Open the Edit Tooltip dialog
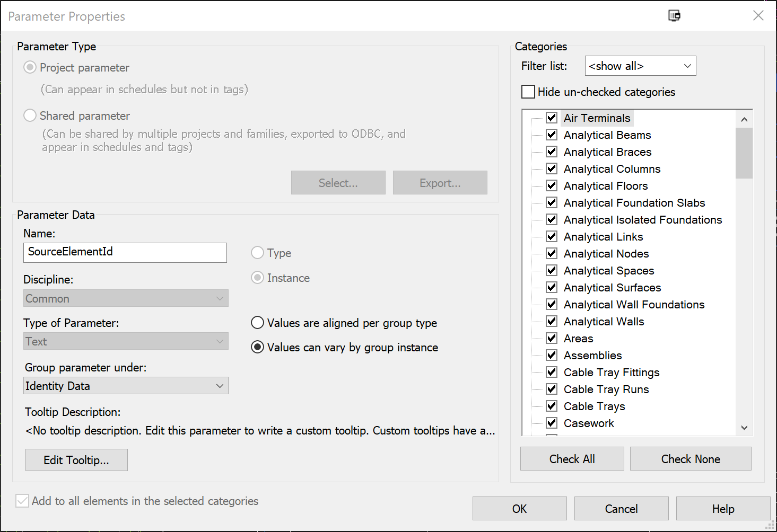 point(76,460)
